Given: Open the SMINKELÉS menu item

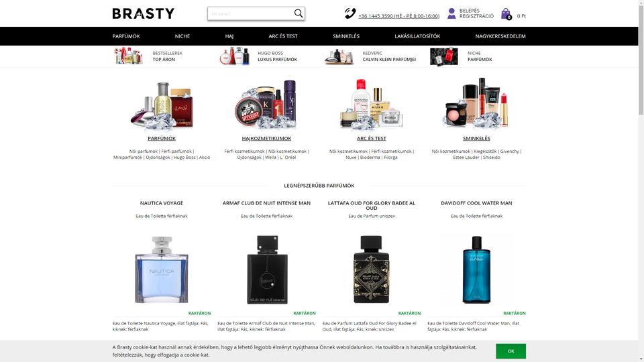Looking at the screenshot, I should coord(346,36).
